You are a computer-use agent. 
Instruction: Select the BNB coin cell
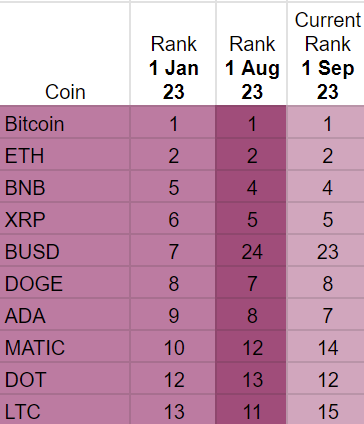[x=65, y=186]
